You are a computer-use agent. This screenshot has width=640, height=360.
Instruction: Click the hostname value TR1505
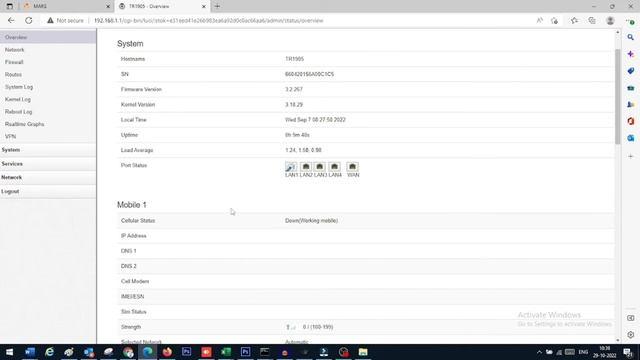click(294, 59)
